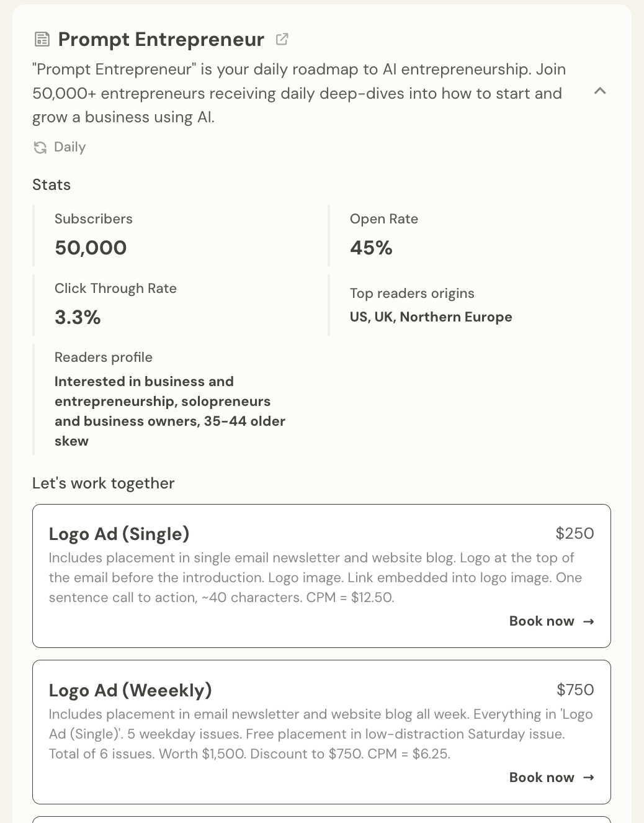
Task: Click the Subscribers 50,000 stat
Action: [x=91, y=248]
